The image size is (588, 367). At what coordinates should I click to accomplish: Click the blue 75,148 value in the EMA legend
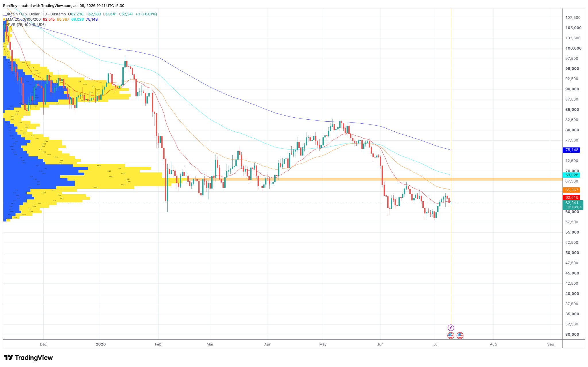pyautogui.click(x=92, y=19)
